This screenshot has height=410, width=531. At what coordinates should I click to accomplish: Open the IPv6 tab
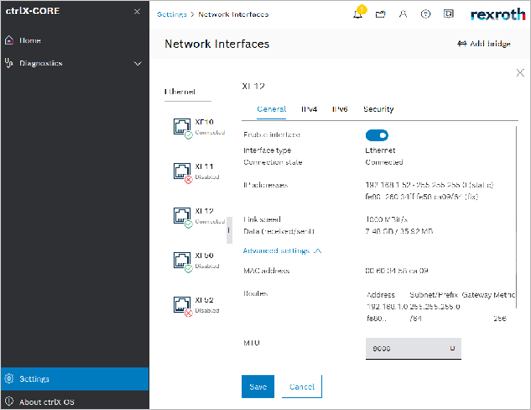pos(340,109)
